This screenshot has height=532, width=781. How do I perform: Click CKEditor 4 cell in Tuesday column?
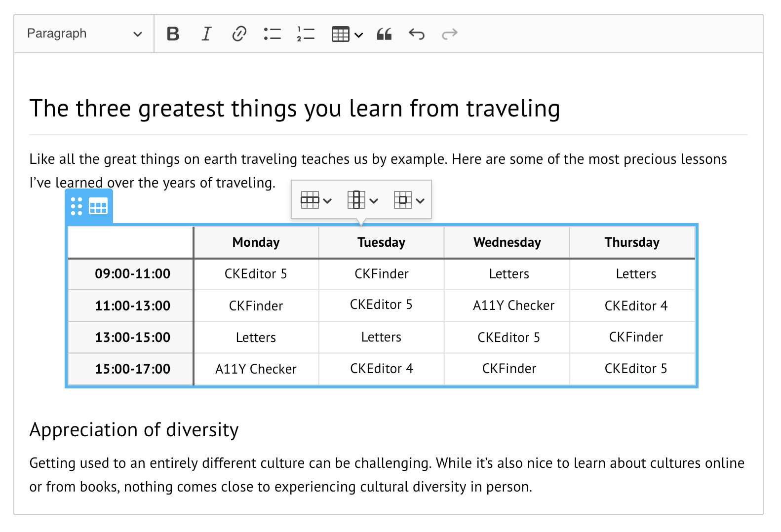[382, 369]
